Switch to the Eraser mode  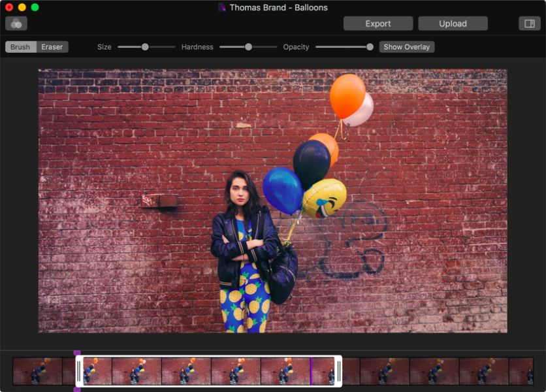pos(52,47)
